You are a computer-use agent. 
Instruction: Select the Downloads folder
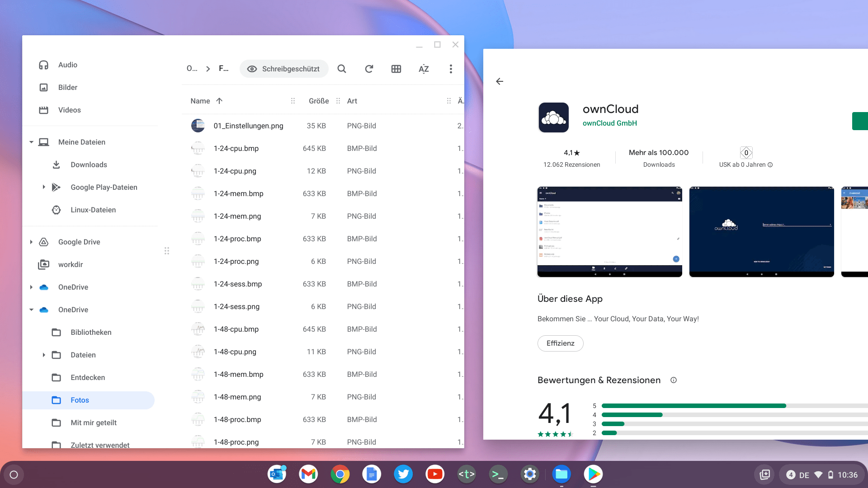tap(90, 164)
